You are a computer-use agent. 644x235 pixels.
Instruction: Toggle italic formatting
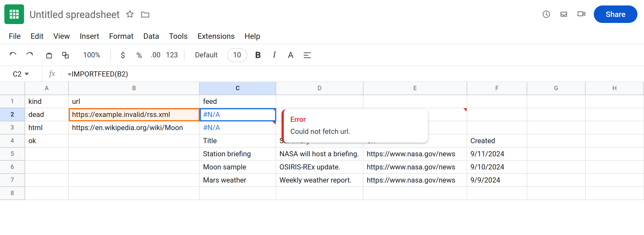coord(274,55)
